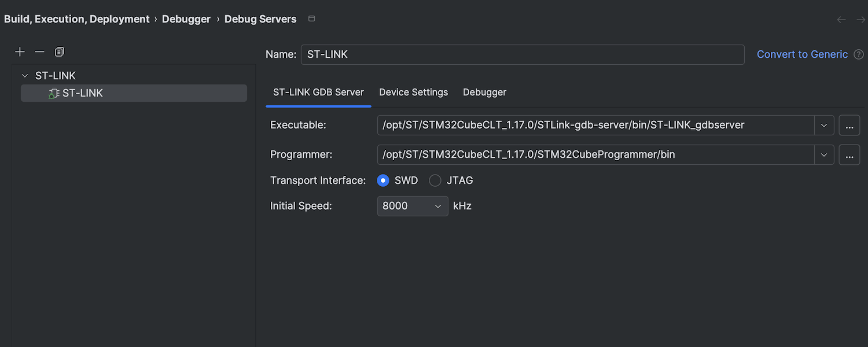This screenshot has height=347, width=868.
Task: Click the help icon beside Convert to Generic
Action: tap(859, 54)
